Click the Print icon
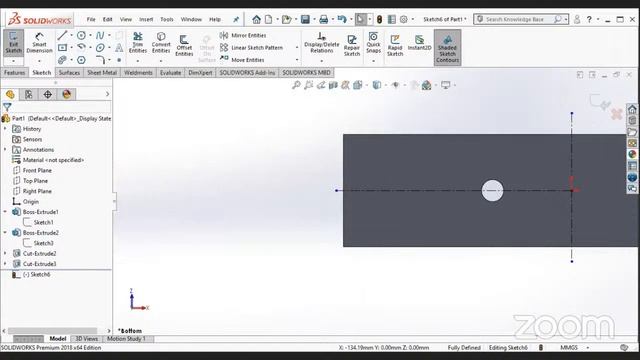Image resolution: width=640 pixels, height=360 pixels. (x=324, y=19)
